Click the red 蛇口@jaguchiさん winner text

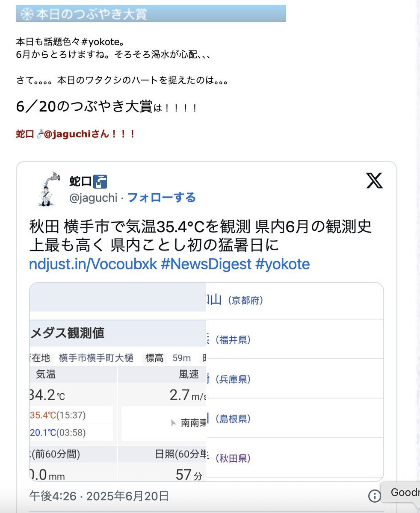(76, 134)
